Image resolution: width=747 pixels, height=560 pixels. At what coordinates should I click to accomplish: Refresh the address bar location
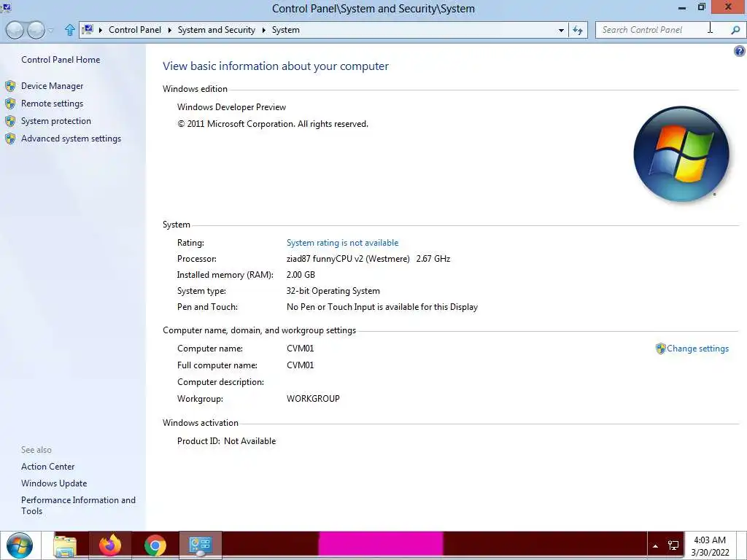click(578, 30)
